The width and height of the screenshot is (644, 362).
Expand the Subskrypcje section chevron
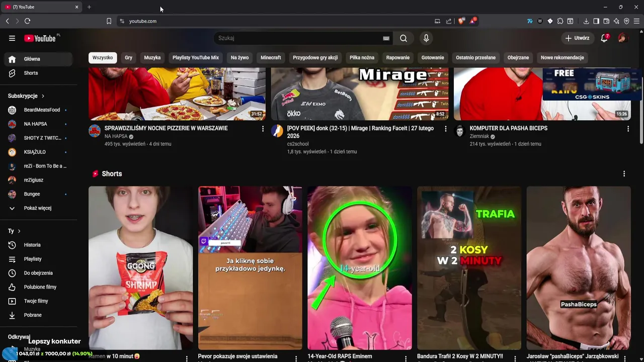coord(43,96)
